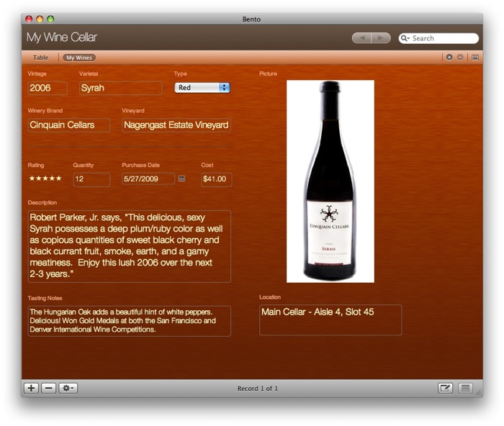The image size is (504, 426).
Task: Edit the Vintage field 2006
Action: 48,88
